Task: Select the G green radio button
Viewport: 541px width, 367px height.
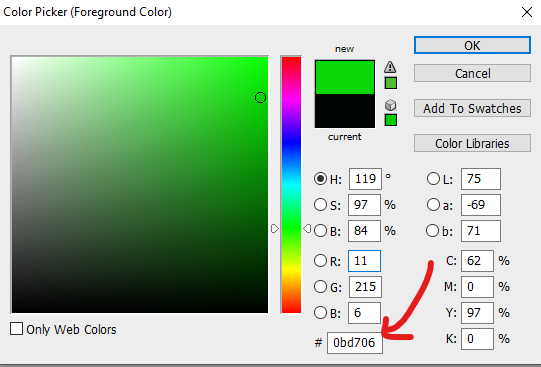Action: coord(320,286)
